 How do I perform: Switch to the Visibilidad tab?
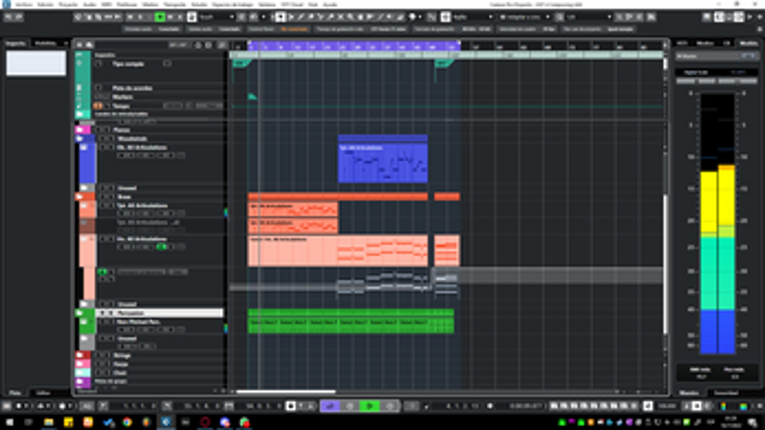pos(45,43)
